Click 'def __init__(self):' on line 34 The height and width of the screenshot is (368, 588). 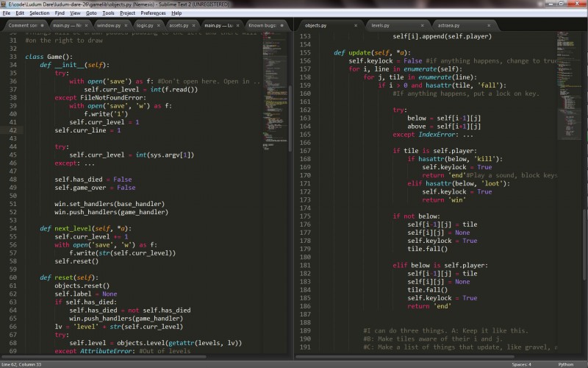coord(75,65)
